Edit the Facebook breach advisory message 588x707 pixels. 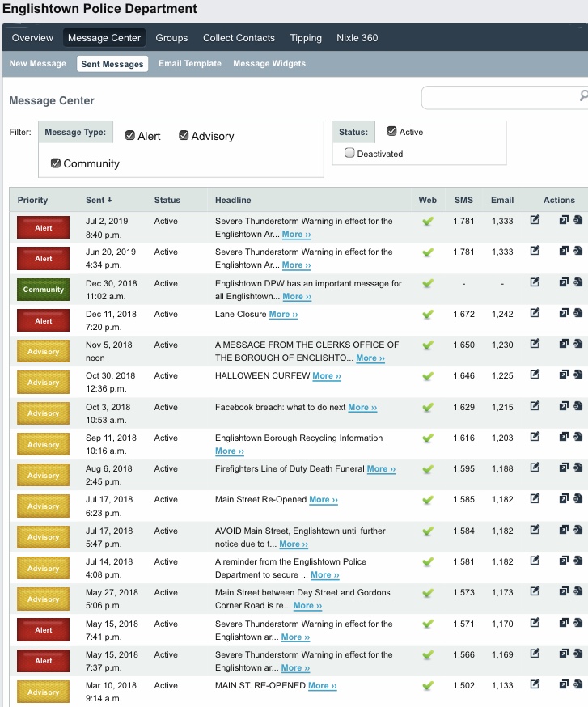(x=535, y=406)
